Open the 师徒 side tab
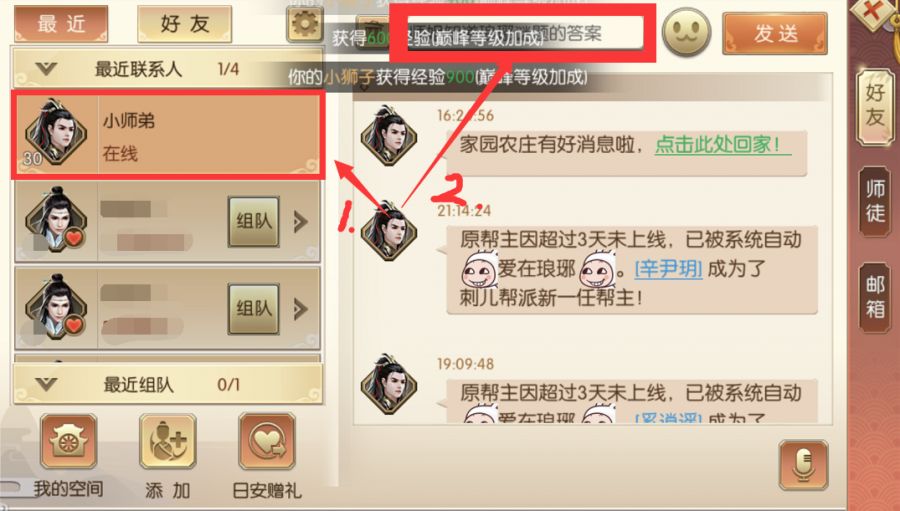This screenshot has height=511, width=900. pos(875,202)
